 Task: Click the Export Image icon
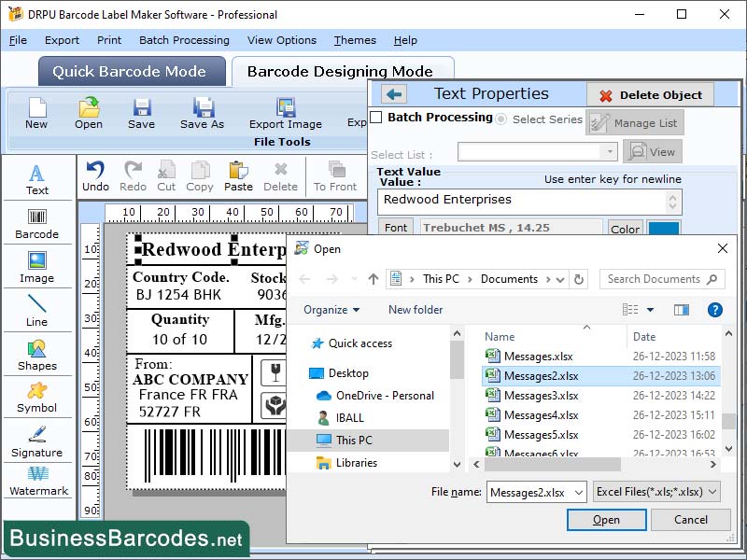tap(286, 114)
